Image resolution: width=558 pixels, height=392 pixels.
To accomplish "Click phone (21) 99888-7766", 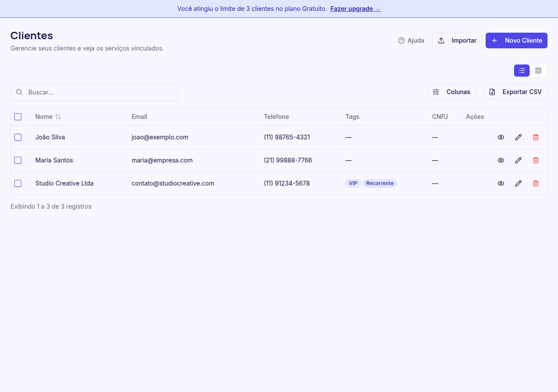I will [x=288, y=160].
